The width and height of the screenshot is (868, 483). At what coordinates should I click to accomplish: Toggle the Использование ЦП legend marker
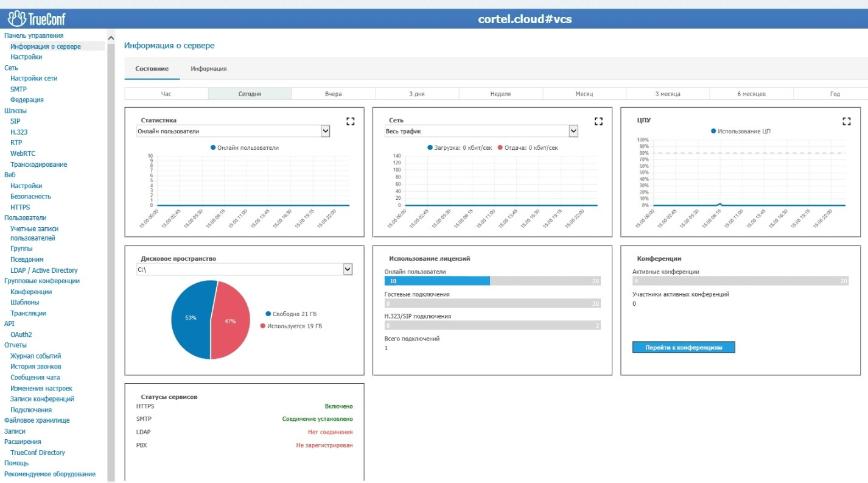coord(714,131)
